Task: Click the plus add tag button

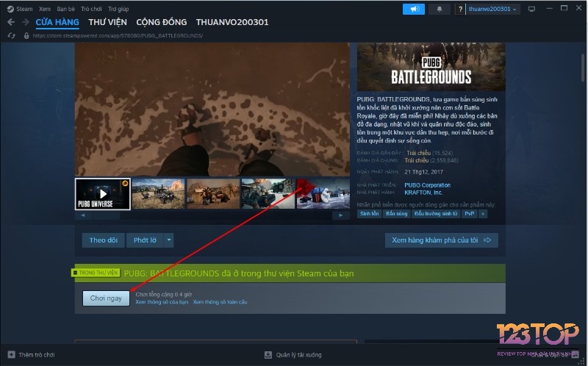Action: (483, 214)
